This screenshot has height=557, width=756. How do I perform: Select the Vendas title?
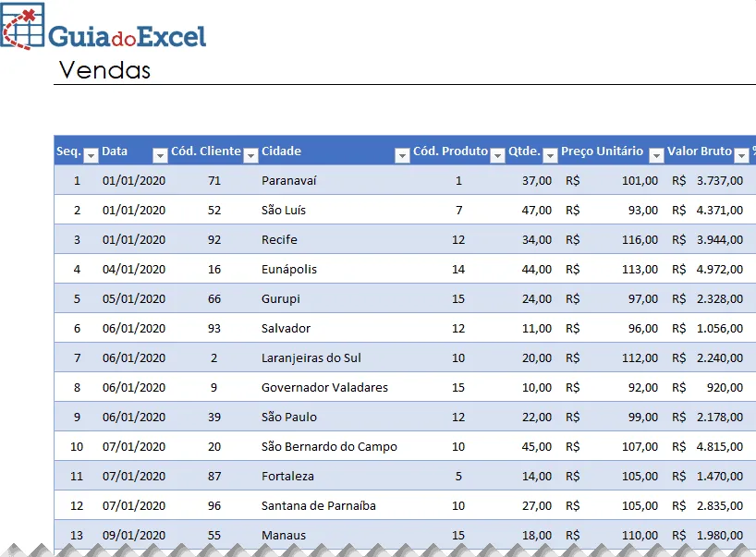click(104, 70)
